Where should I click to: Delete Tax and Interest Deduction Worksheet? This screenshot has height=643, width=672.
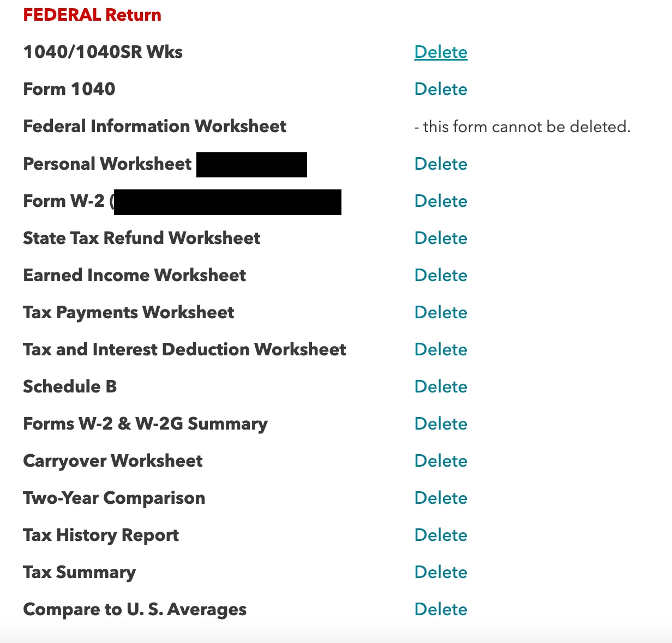pyautogui.click(x=441, y=349)
